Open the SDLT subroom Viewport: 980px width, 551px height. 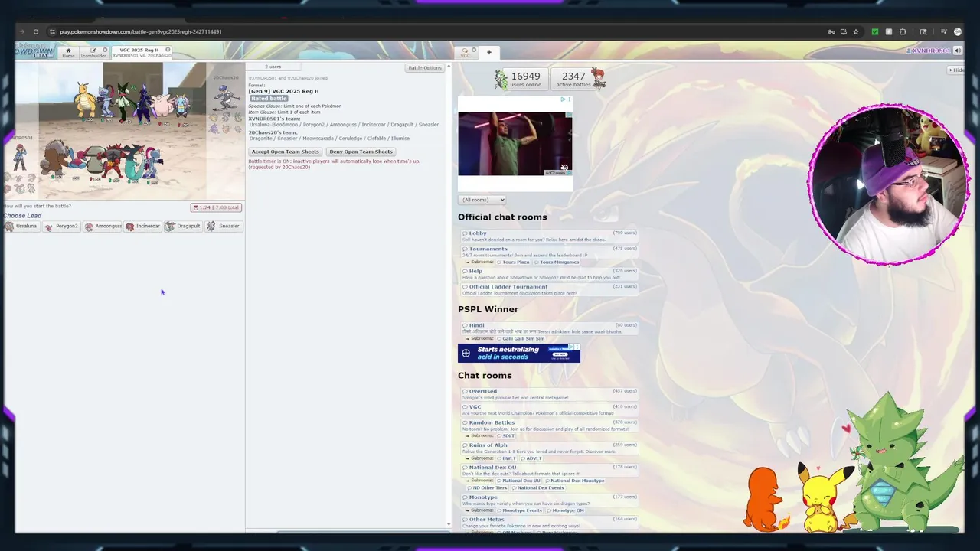click(508, 435)
